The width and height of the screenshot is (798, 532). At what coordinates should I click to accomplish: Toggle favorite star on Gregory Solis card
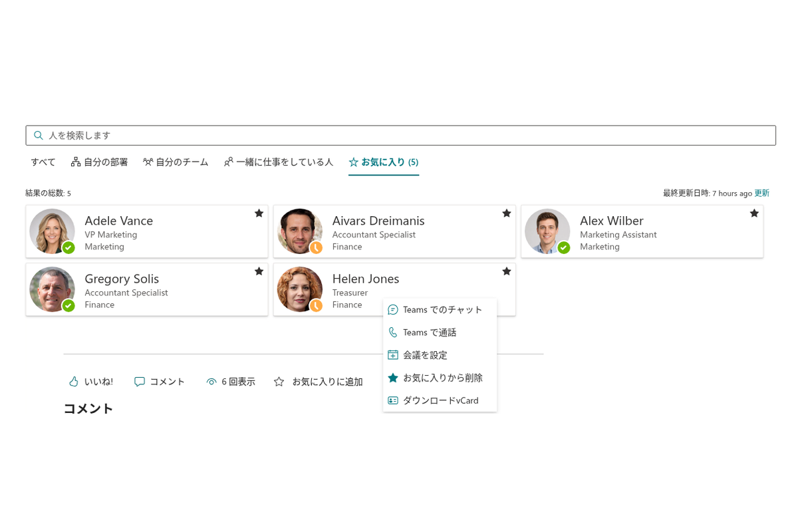point(259,271)
